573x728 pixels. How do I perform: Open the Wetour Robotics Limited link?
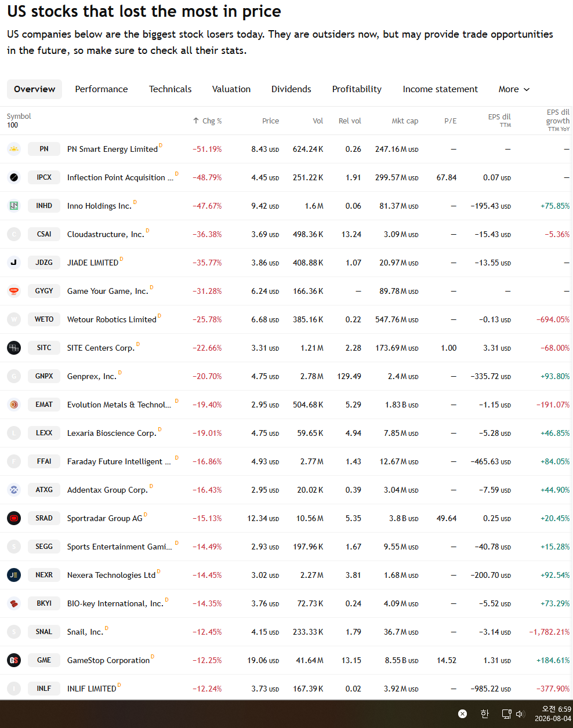[112, 319]
